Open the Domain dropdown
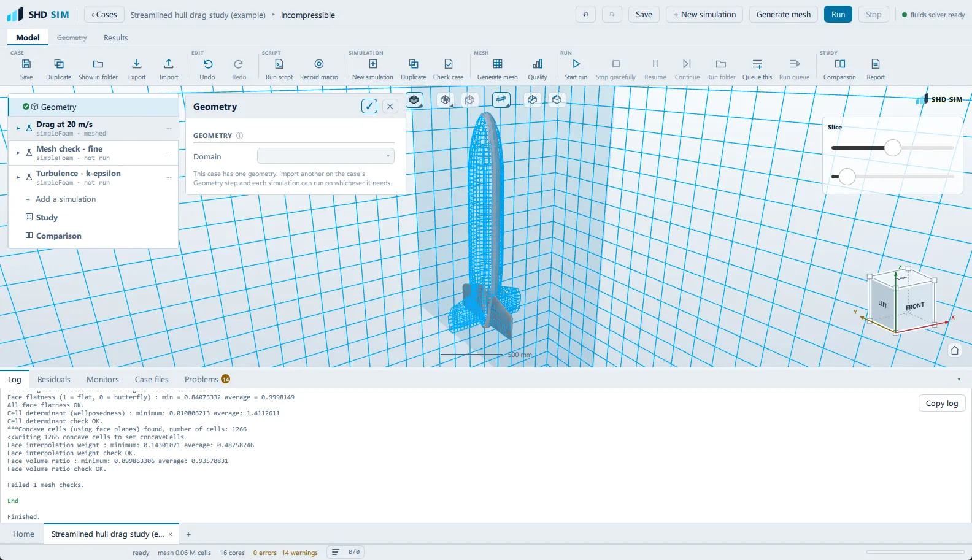972x560 pixels. coord(326,156)
